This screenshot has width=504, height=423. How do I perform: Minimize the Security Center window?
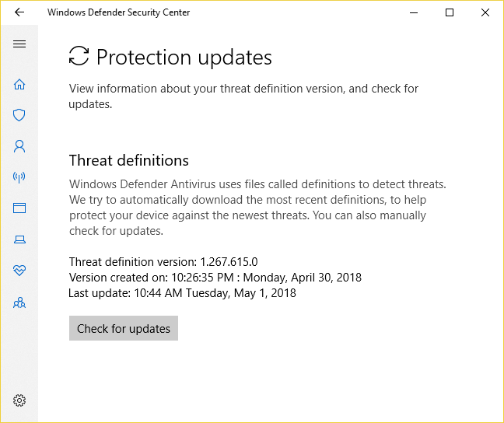tap(414, 12)
